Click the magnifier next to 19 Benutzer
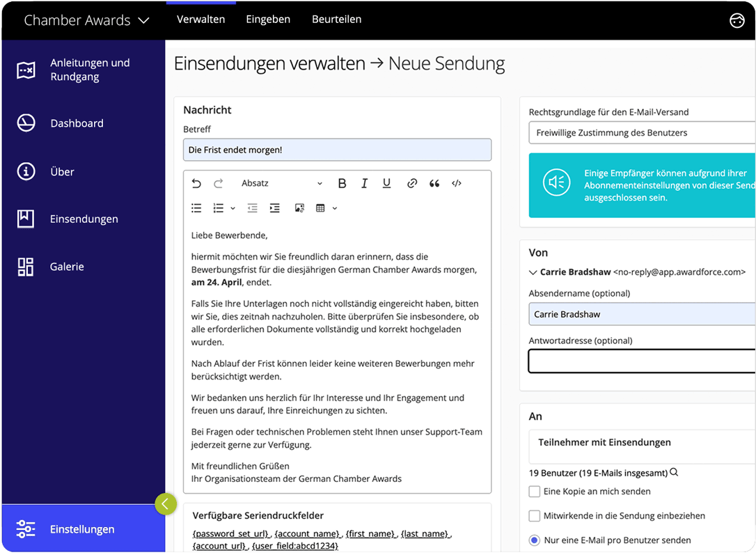 click(x=674, y=472)
